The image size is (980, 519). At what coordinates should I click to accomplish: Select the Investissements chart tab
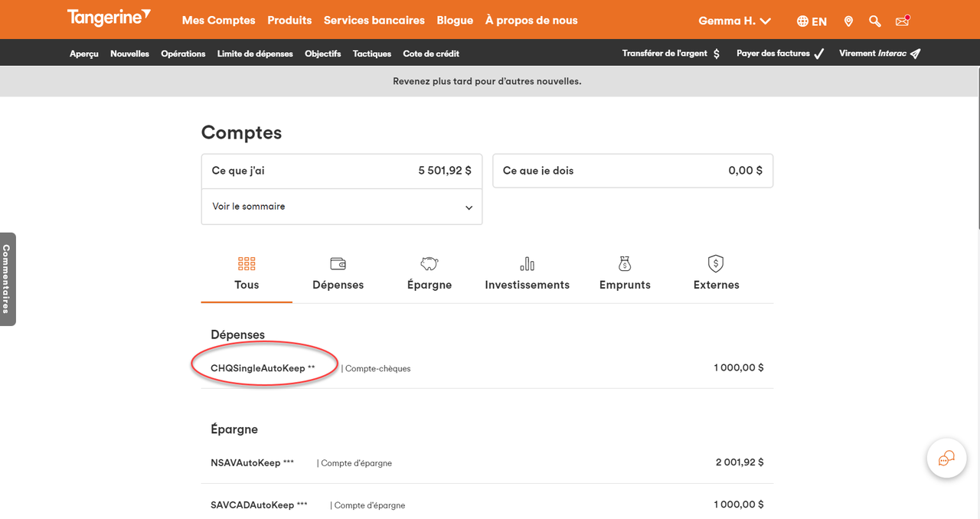527,273
